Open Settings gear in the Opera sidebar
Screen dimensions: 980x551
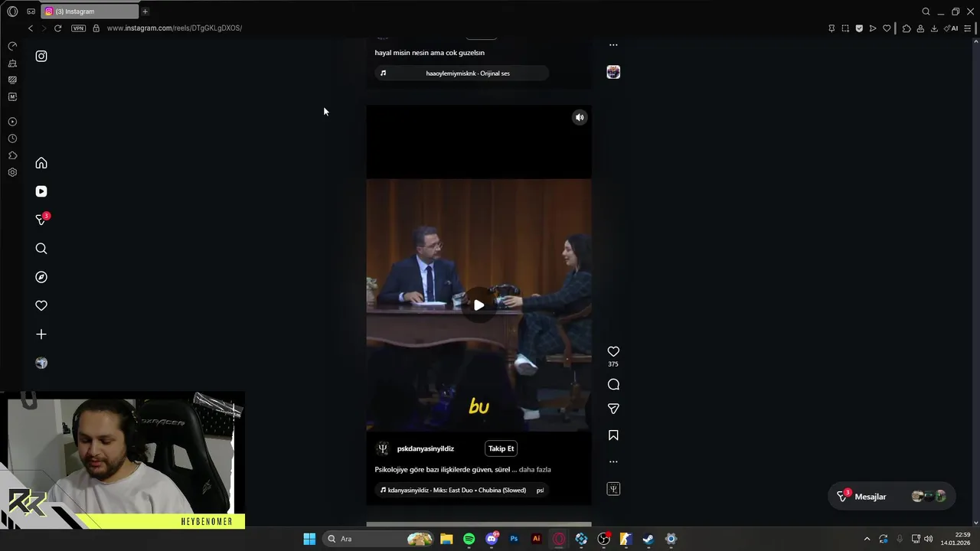pyautogui.click(x=12, y=172)
